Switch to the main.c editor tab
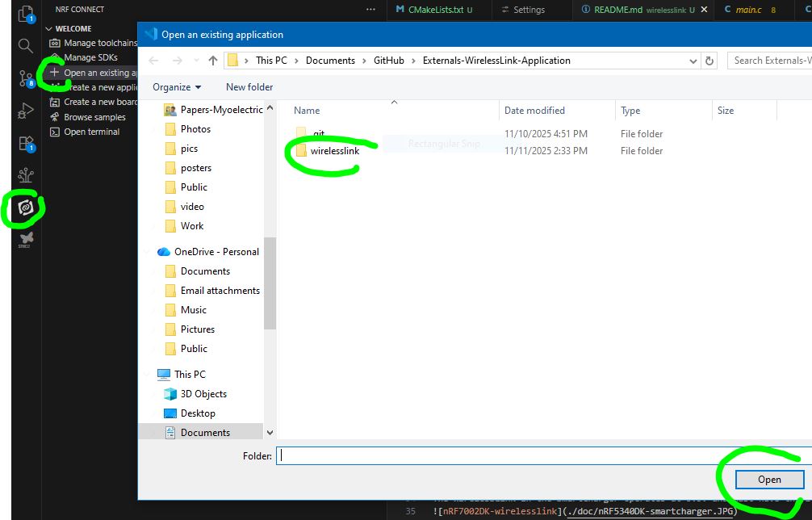 point(748,10)
